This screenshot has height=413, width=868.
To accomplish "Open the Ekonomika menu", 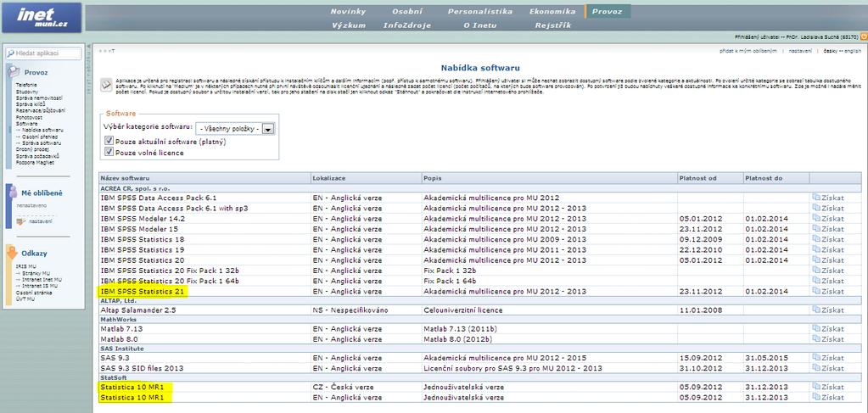I will (x=552, y=11).
